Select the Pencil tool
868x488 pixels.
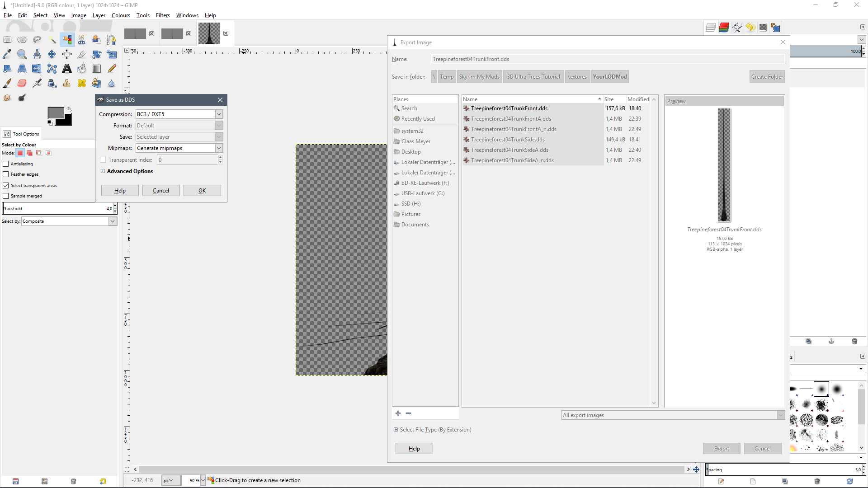pyautogui.click(x=112, y=69)
